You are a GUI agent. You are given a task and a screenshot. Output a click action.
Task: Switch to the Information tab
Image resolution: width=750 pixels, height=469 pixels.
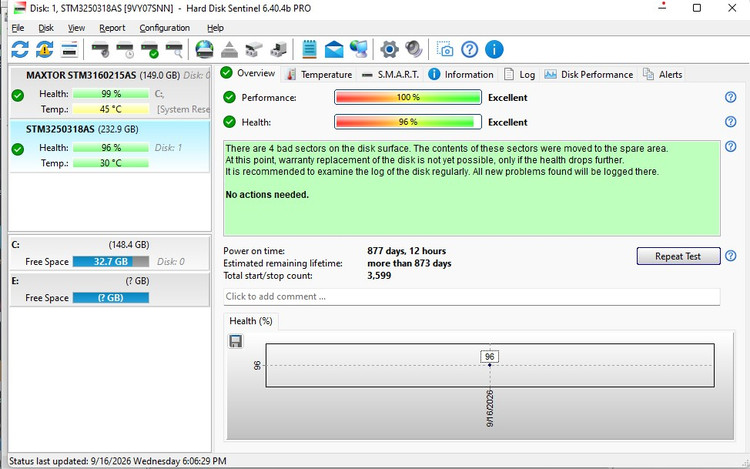(x=461, y=75)
